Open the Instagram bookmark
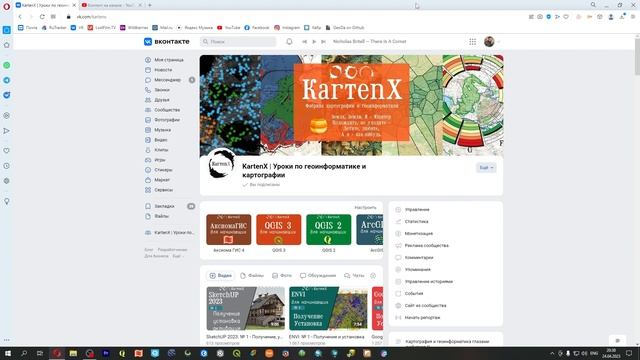This screenshot has width=640, height=360. pyautogui.click(x=287, y=28)
